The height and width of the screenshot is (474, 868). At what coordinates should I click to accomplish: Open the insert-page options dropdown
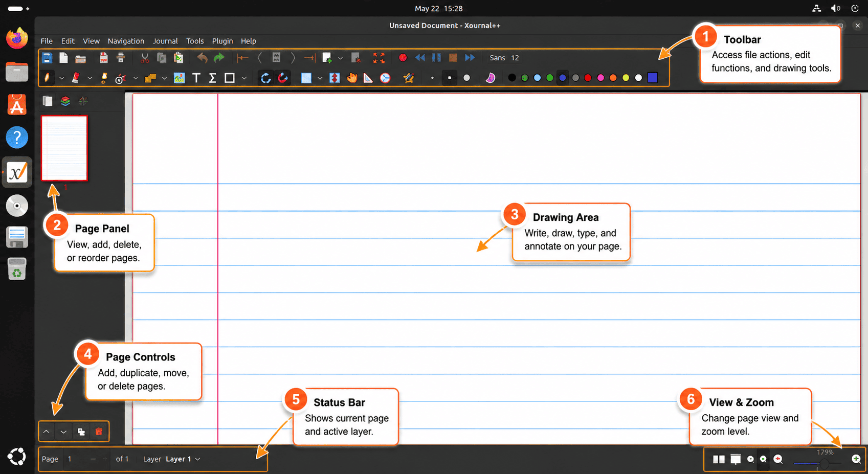340,58
